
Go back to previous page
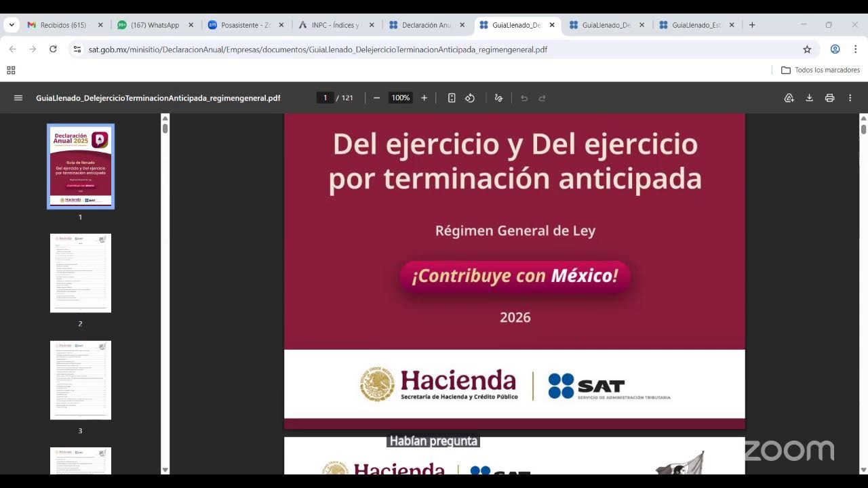click(x=12, y=49)
